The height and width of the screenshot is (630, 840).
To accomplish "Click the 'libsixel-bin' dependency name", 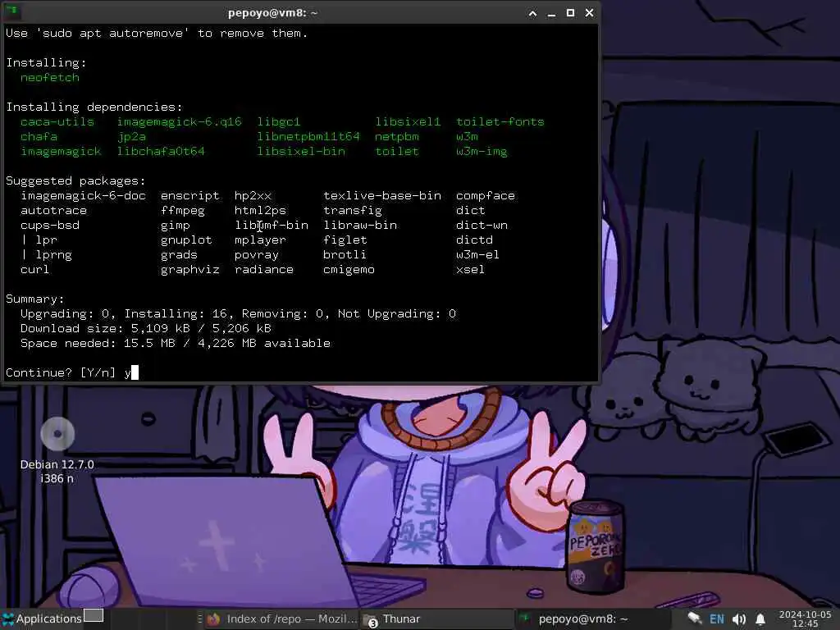I will [301, 151].
